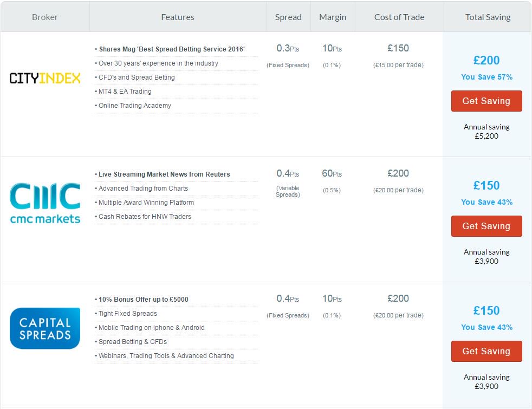Click '10% Bonus Offer up to £5000'
Screen dimensions: 532x409
144,300
